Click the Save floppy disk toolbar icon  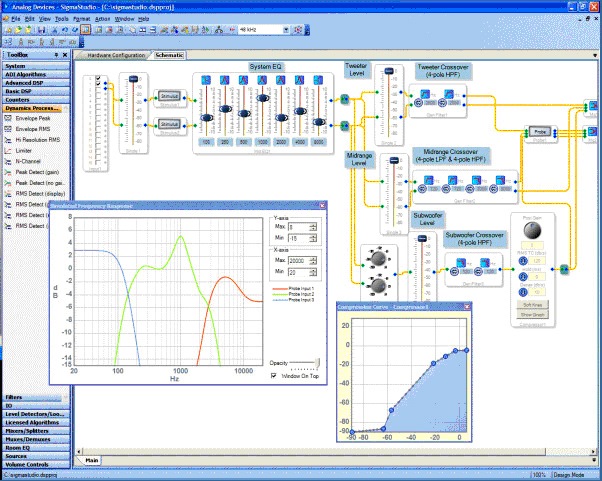[x=41, y=30]
